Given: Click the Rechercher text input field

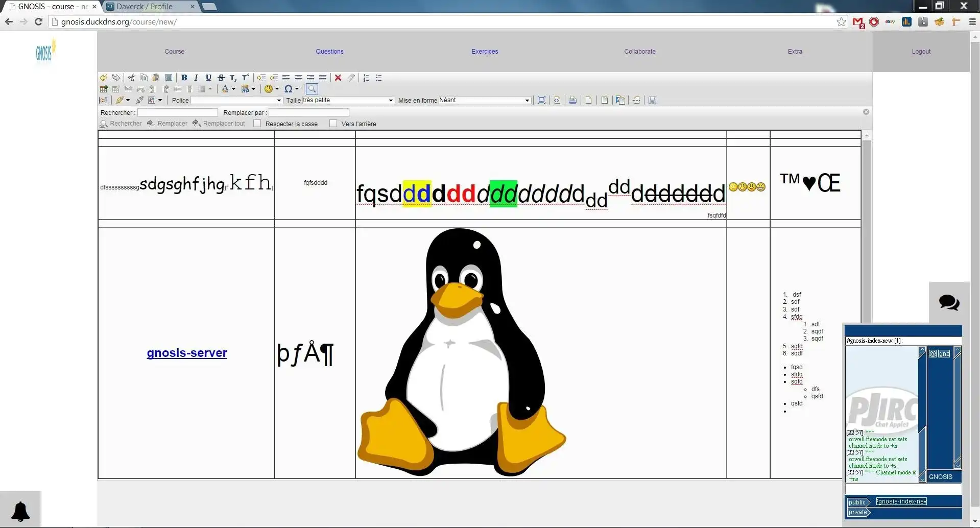Looking at the screenshot, I should (x=178, y=112).
